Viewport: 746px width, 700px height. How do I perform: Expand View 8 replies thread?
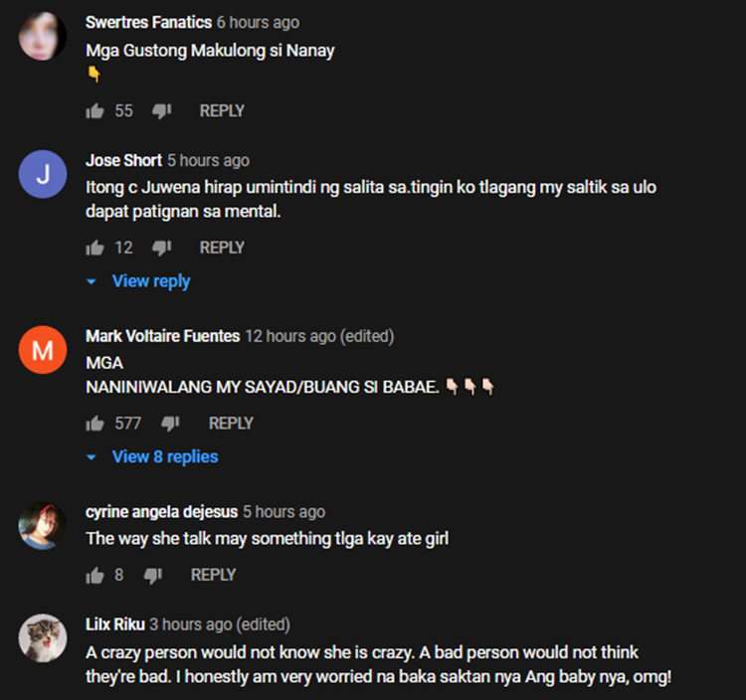pos(164,457)
